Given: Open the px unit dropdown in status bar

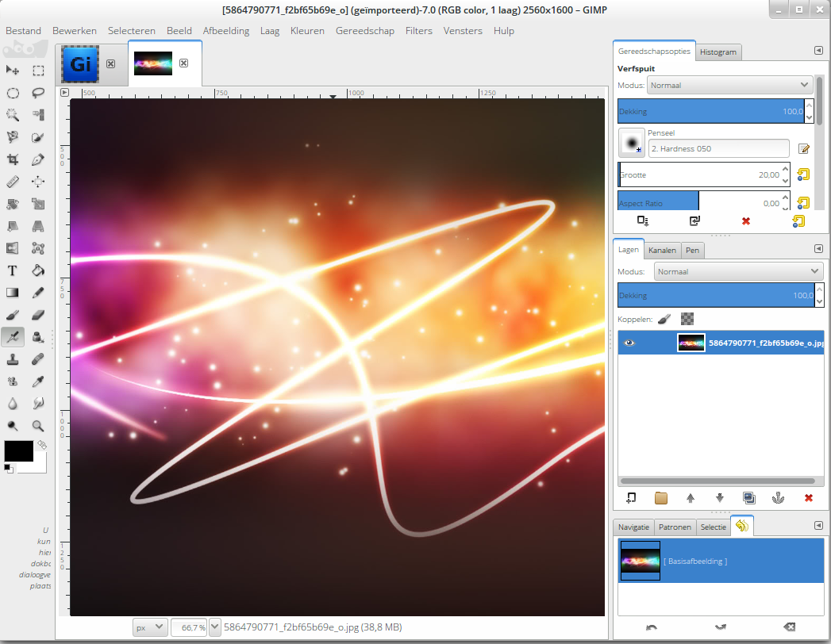Looking at the screenshot, I should (x=149, y=627).
